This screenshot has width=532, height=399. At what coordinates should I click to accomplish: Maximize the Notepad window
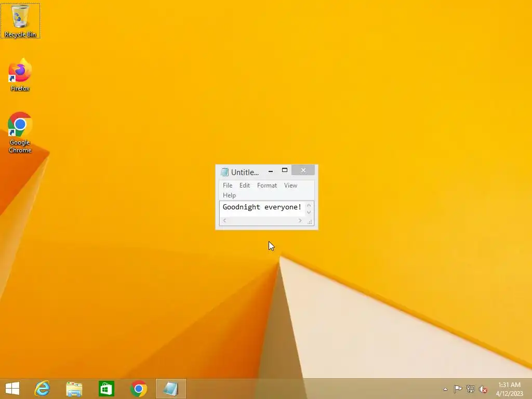click(x=285, y=170)
